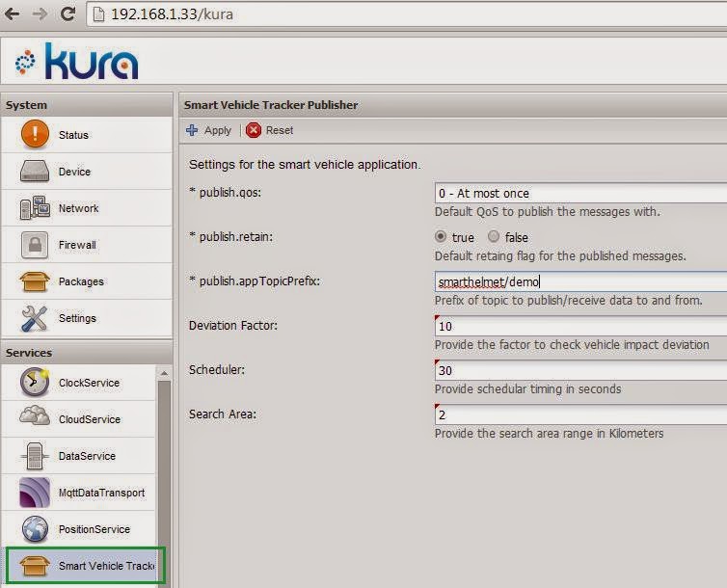The width and height of the screenshot is (727, 588).
Task: Click the Reset red X icon
Action: 254,130
